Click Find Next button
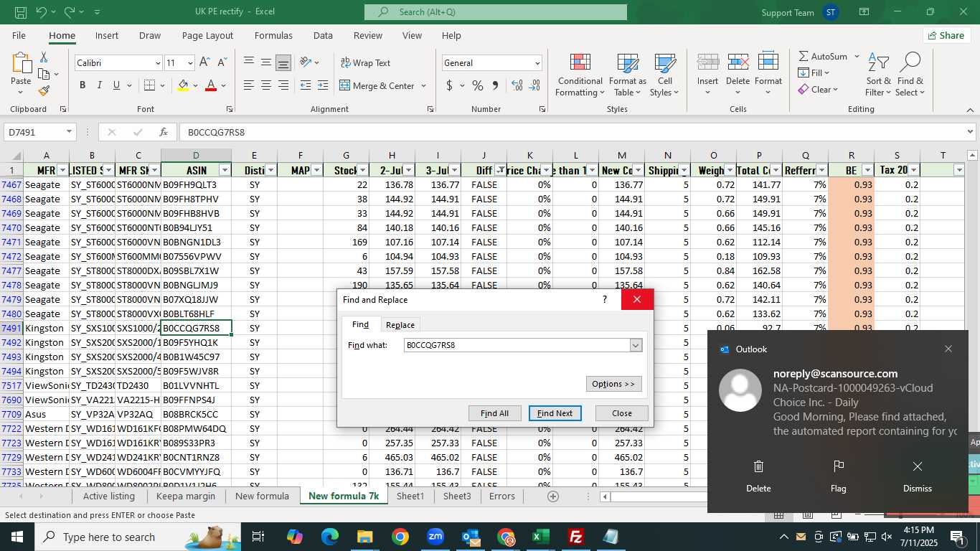 (555, 413)
